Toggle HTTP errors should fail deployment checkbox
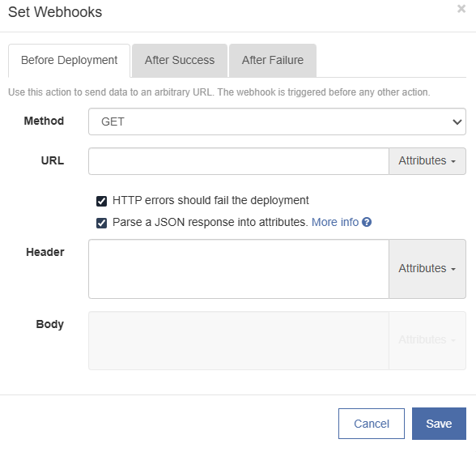Image resolution: width=476 pixels, height=452 pixels. coord(101,201)
